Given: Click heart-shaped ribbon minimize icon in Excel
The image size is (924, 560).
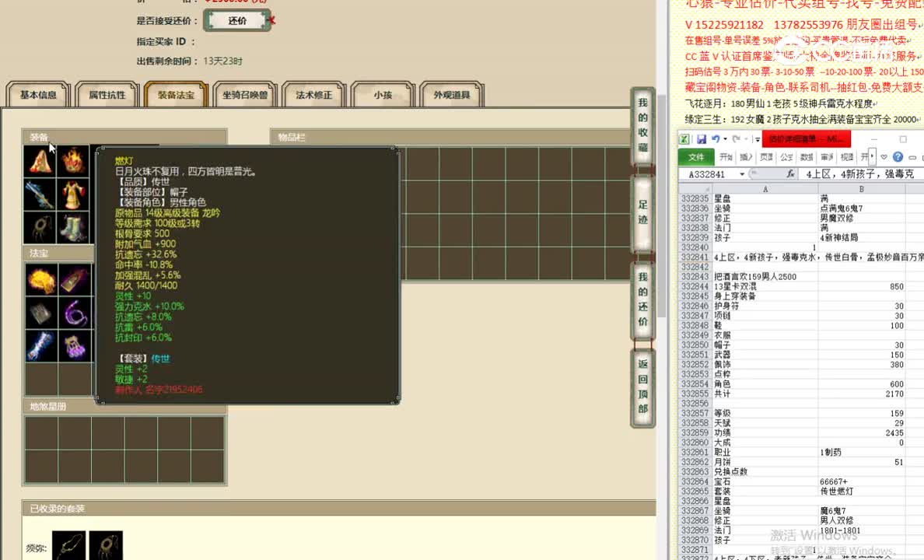Looking at the screenshot, I should 884,157.
